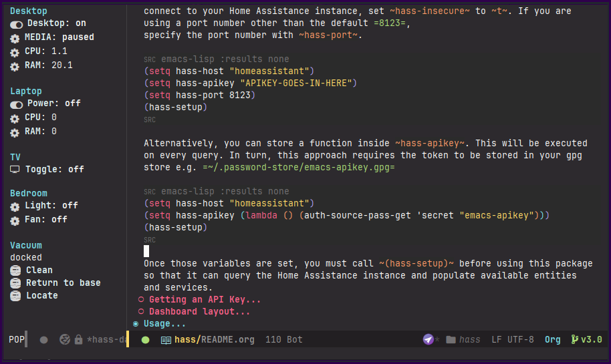Expand the "Usage..." heading

[164, 324]
